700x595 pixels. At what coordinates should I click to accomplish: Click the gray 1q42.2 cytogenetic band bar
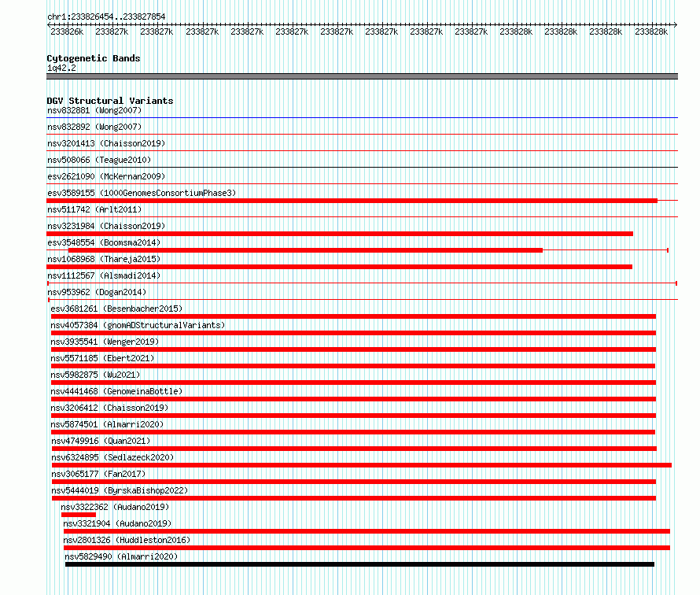tap(362, 76)
